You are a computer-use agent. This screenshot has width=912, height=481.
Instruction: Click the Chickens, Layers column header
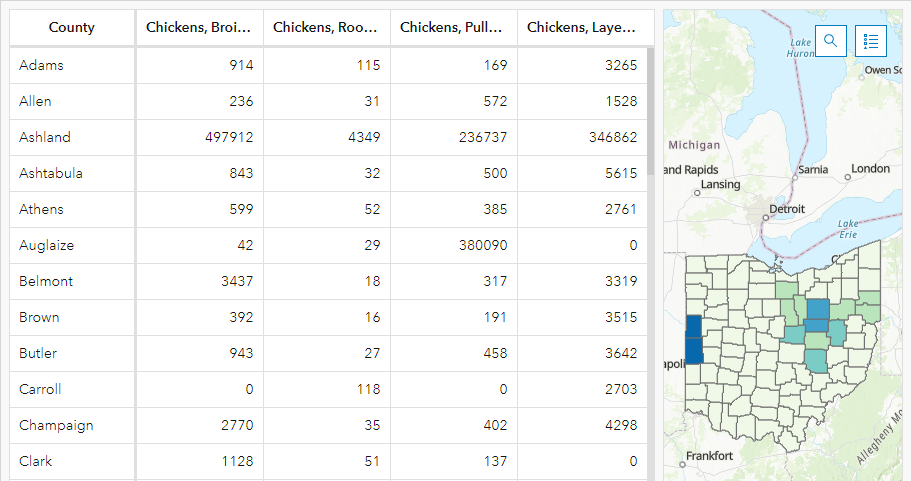point(582,27)
